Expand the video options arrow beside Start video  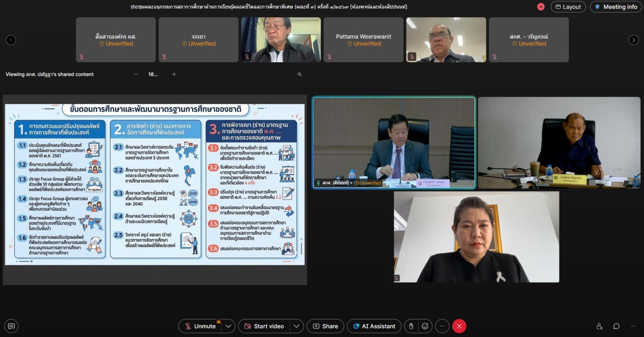pyautogui.click(x=296, y=326)
